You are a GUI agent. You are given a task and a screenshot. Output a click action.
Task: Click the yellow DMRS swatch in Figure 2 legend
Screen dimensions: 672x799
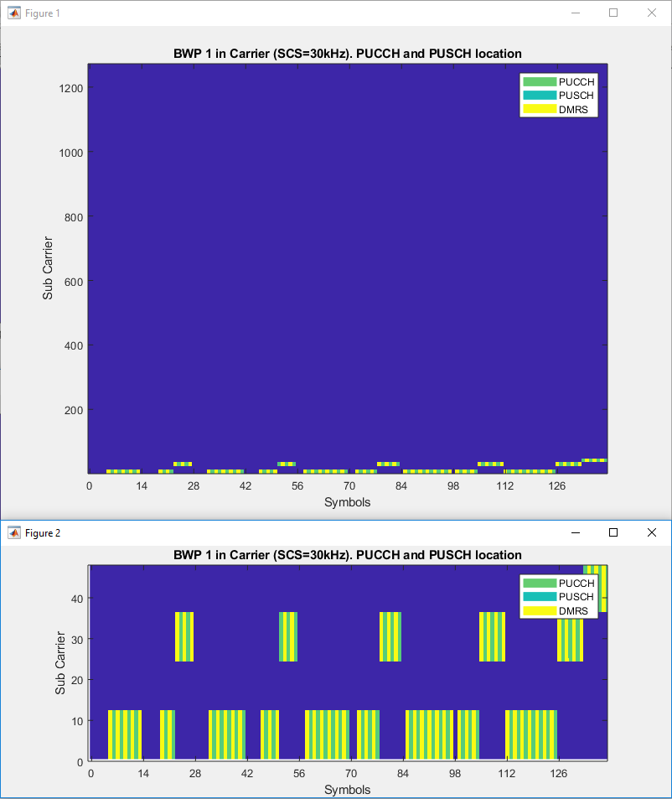[539, 610]
